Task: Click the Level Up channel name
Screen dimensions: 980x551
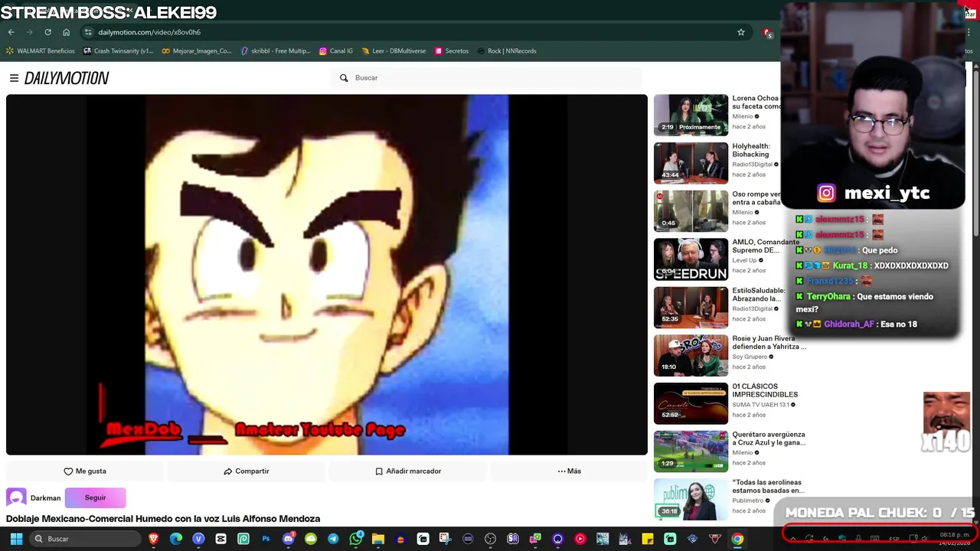Action: pos(744,260)
